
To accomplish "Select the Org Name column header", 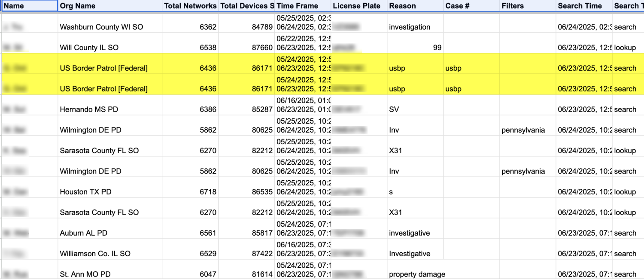I will click(x=110, y=6).
